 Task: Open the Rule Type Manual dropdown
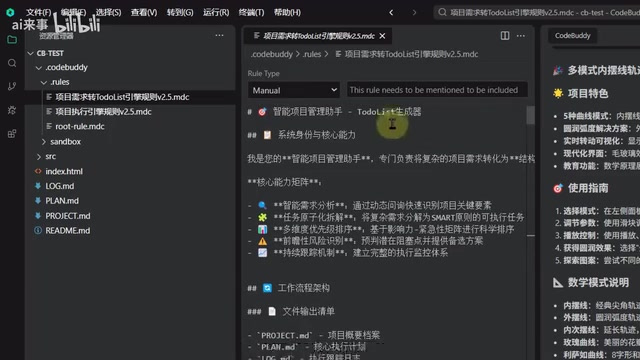(x=294, y=90)
